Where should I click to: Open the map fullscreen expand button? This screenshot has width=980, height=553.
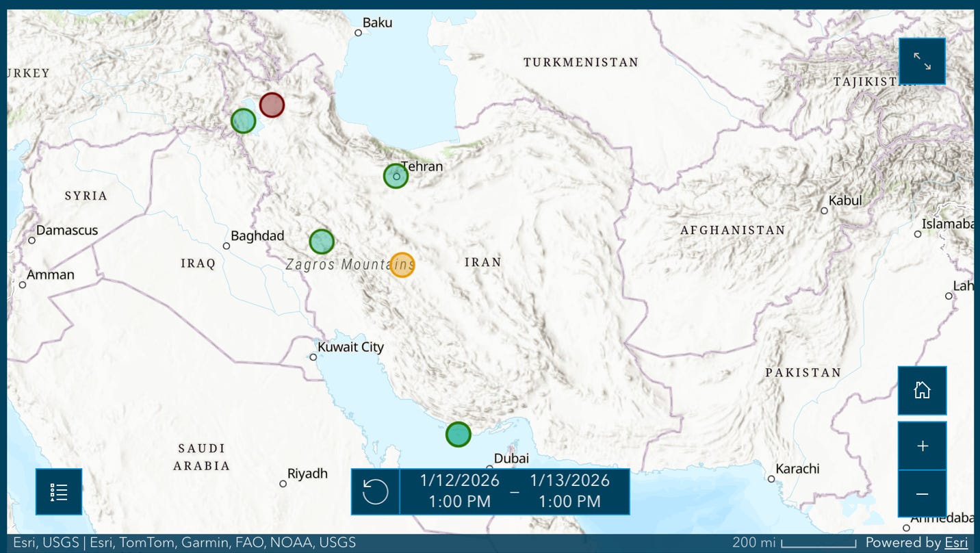(923, 62)
